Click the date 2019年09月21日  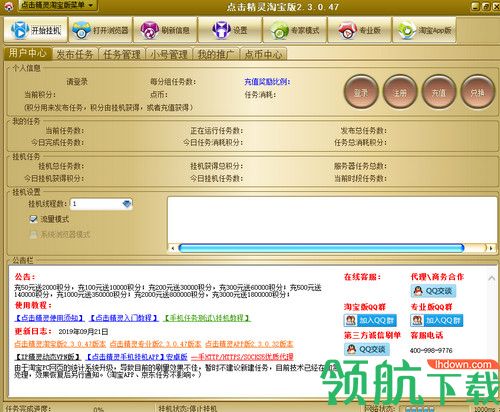tap(83, 331)
